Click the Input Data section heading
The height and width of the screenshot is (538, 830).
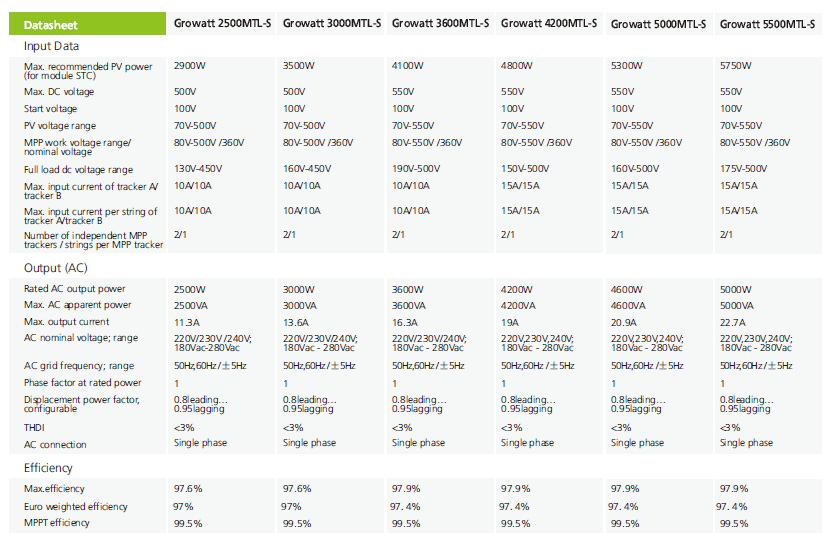[x=51, y=46]
